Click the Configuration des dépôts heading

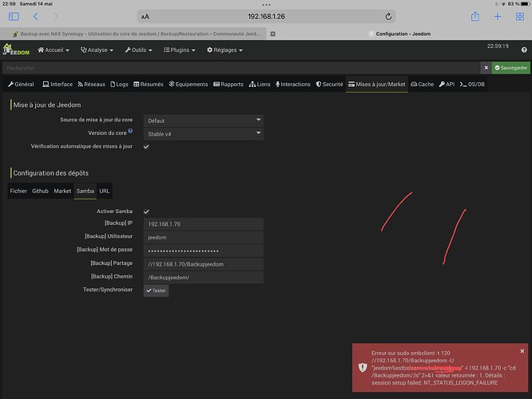[x=51, y=173]
